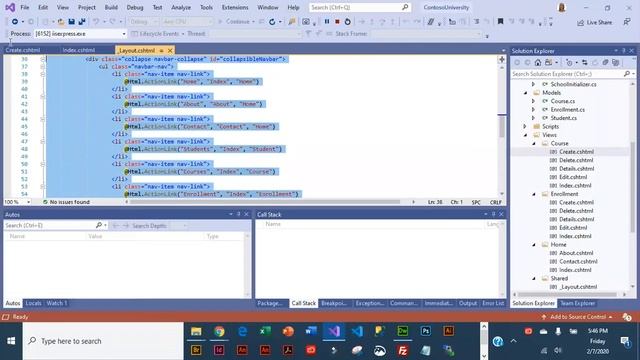This screenshot has height=360, width=640.
Task: Toggle bookmark on current line
Action: click(500, 22)
